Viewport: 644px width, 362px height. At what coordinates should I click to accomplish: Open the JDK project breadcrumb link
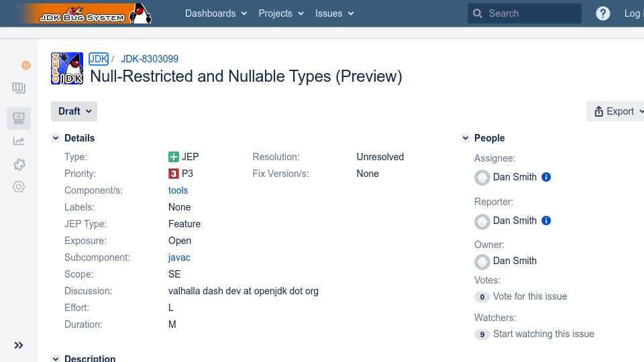[99, 59]
